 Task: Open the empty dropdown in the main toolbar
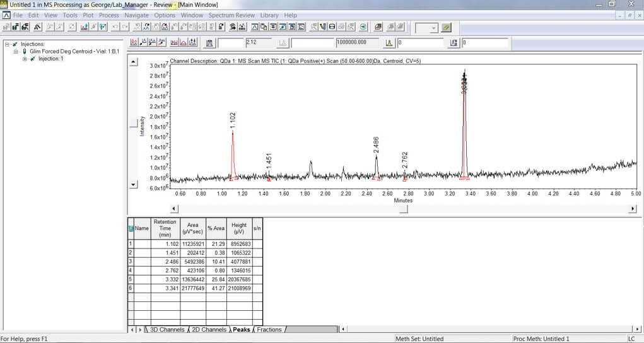(x=427, y=28)
